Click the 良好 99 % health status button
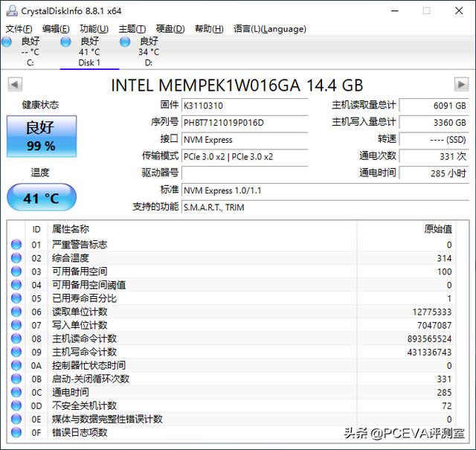This screenshot has height=450, width=476. tap(42, 136)
